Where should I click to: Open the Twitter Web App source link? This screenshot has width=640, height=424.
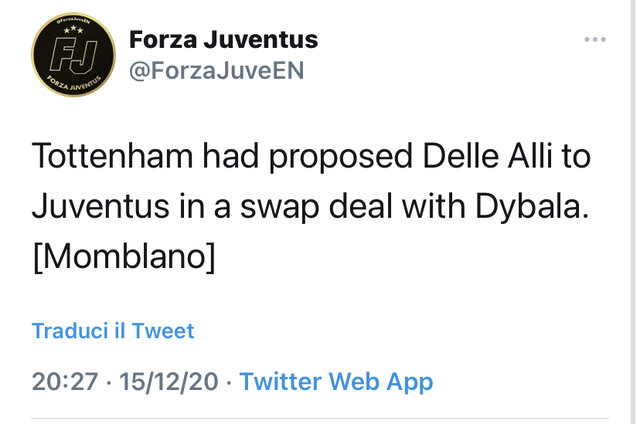coord(336,382)
